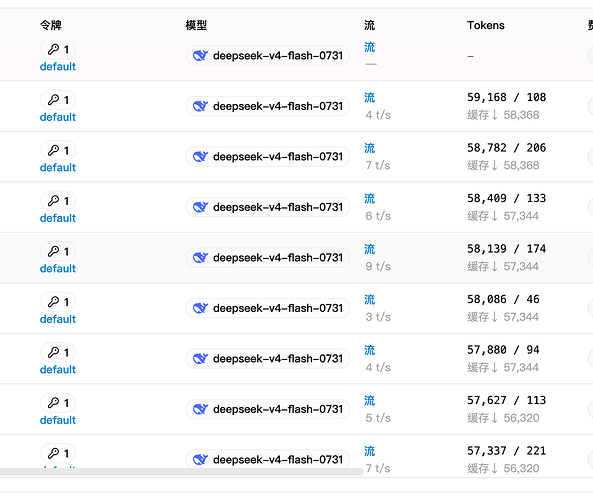
Task: Click the 流 label in the 57,337 / 221 row
Action: 369,451
